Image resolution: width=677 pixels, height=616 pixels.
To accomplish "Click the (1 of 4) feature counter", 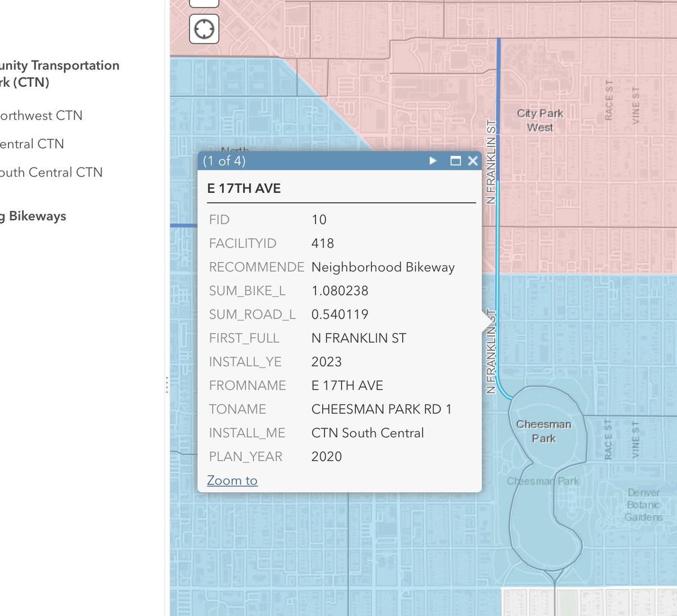I will [224, 161].
